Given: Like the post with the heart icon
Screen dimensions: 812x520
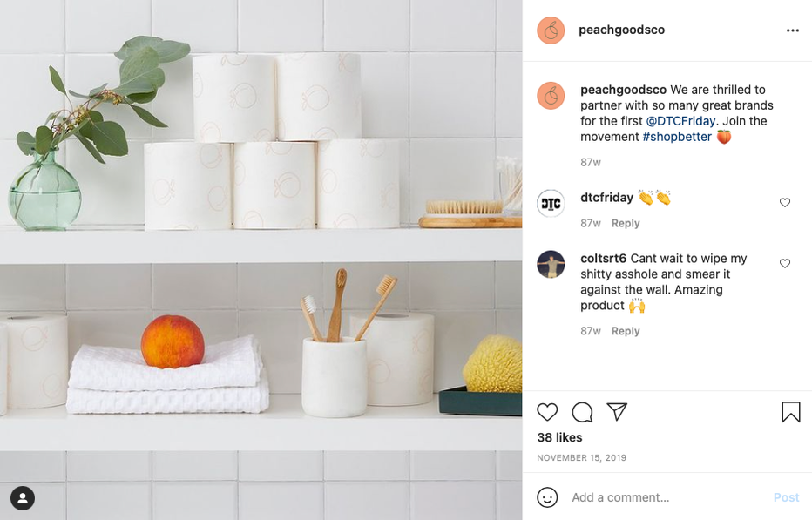Looking at the screenshot, I should (x=547, y=412).
